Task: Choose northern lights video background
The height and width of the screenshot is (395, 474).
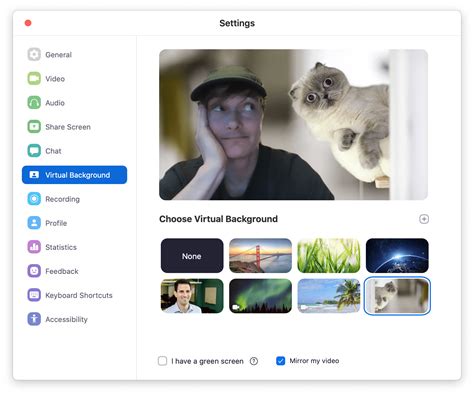Action: pyautogui.click(x=260, y=296)
